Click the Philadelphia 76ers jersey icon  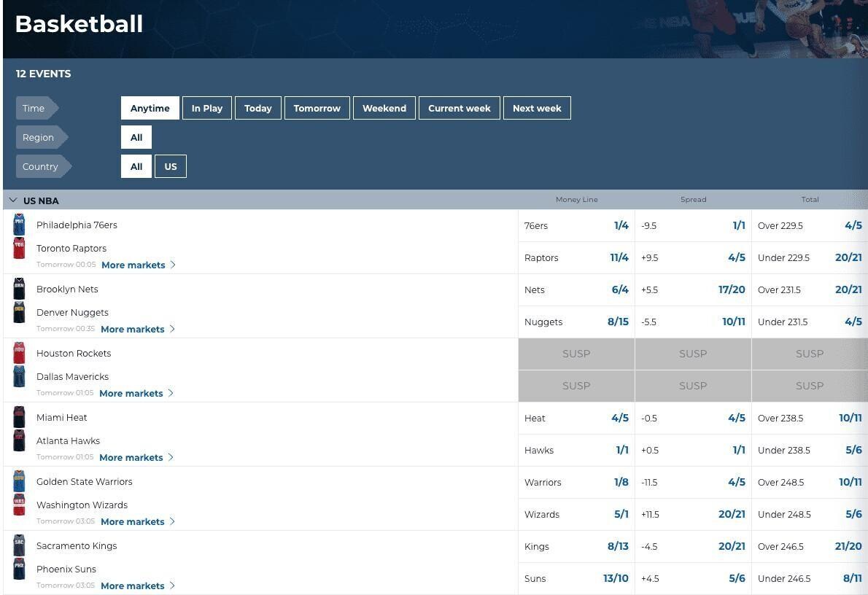20,225
